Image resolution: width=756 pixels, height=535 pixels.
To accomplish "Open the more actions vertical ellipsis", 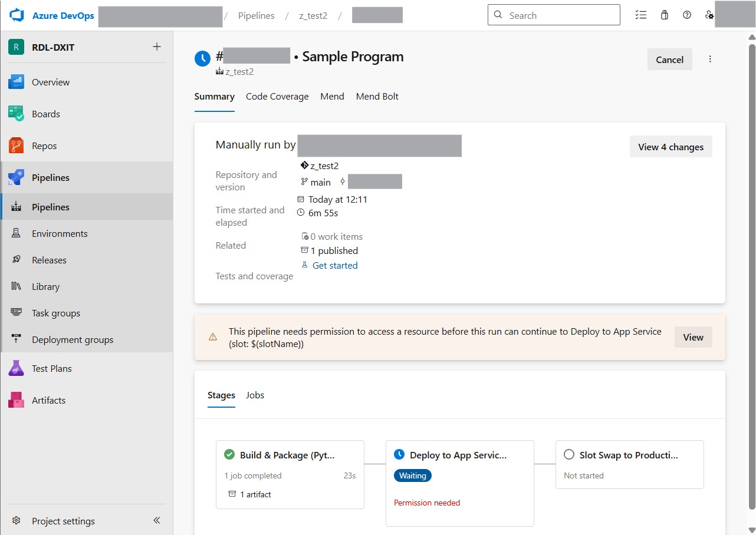I will (x=710, y=60).
